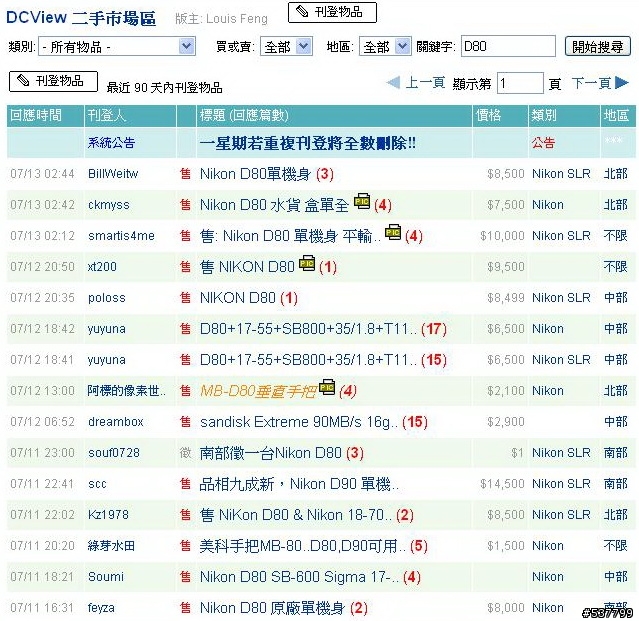Click 公告 category in announcement row
The width and height of the screenshot is (639, 621).
(x=543, y=143)
